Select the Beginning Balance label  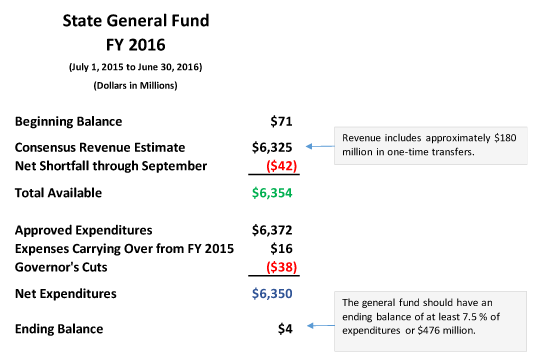[69, 122]
